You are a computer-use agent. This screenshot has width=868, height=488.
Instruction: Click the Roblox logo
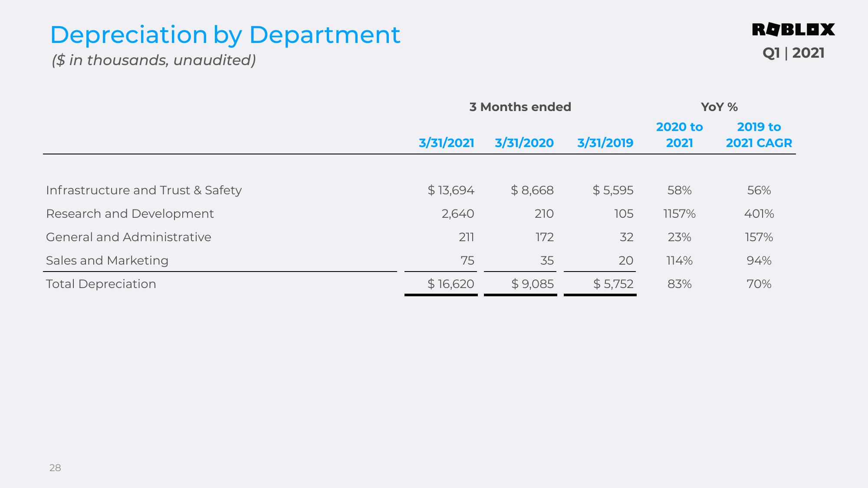click(793, 29)
